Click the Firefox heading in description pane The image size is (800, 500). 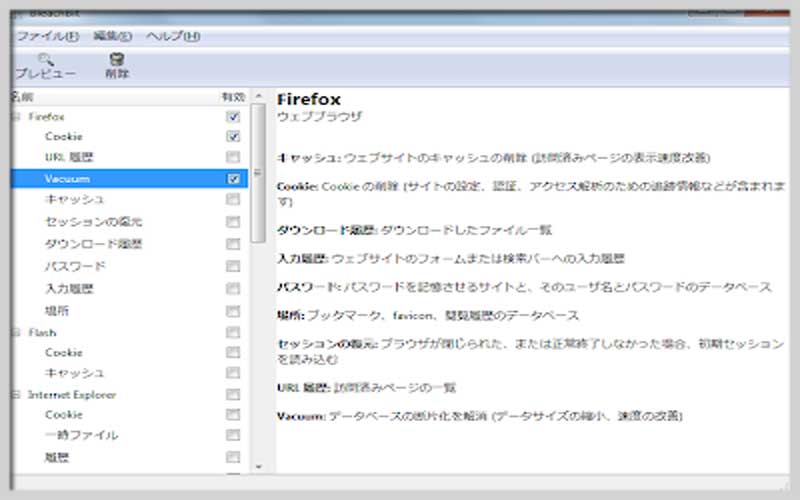[x=309, y=99]
